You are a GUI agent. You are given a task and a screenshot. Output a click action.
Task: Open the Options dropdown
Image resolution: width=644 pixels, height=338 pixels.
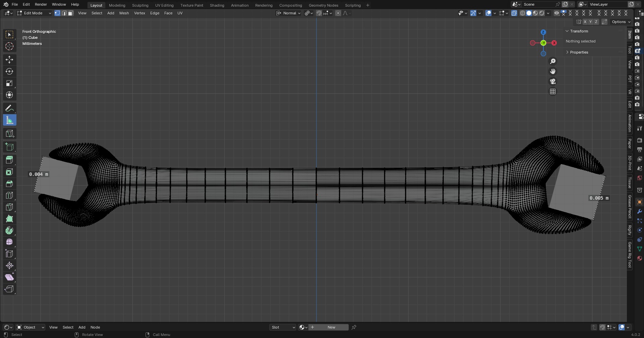click(621, 22)
